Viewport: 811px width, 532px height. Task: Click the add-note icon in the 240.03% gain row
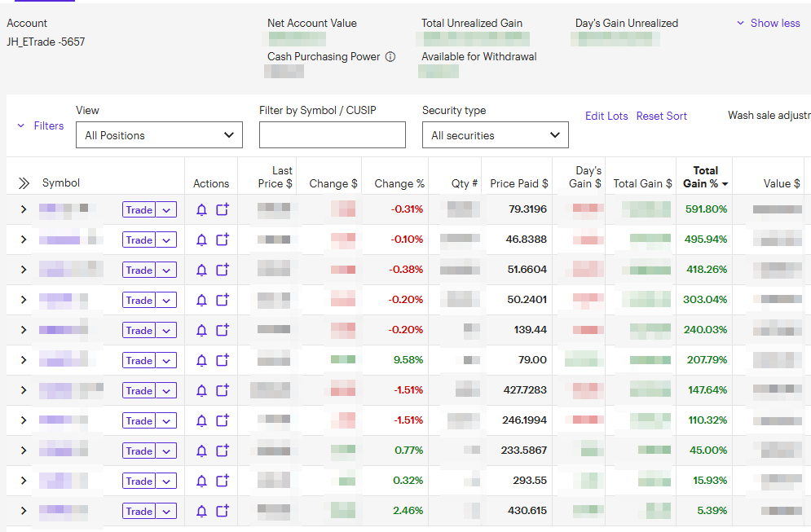pos(223,331)
